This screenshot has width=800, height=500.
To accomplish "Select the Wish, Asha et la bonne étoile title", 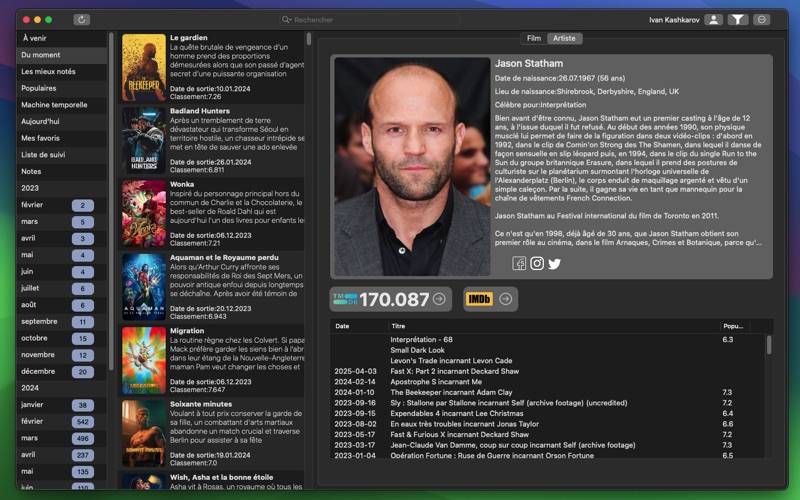I will (x=221, y=477).
